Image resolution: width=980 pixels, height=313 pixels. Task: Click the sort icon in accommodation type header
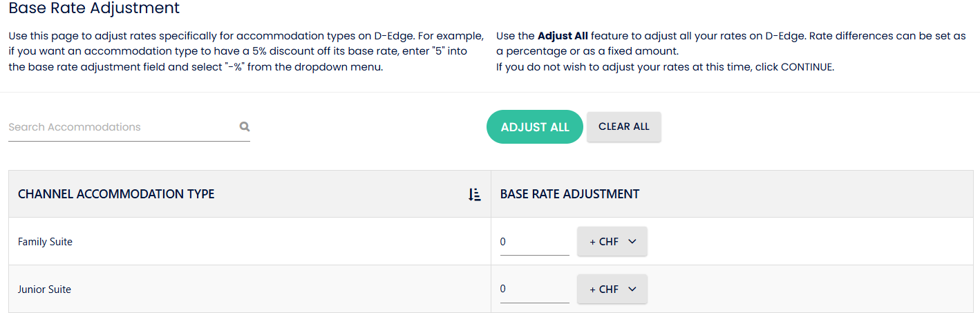tap(474, 194)
